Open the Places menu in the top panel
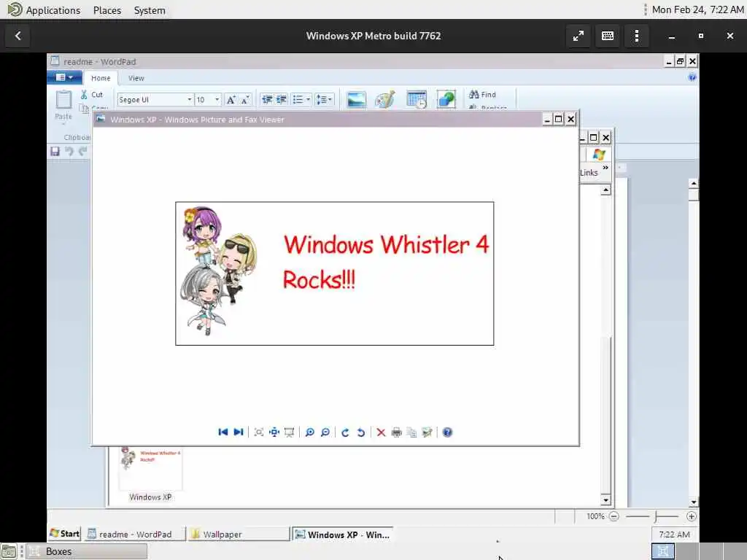Screen dimensions: 747x560 [x=107, y=10]
